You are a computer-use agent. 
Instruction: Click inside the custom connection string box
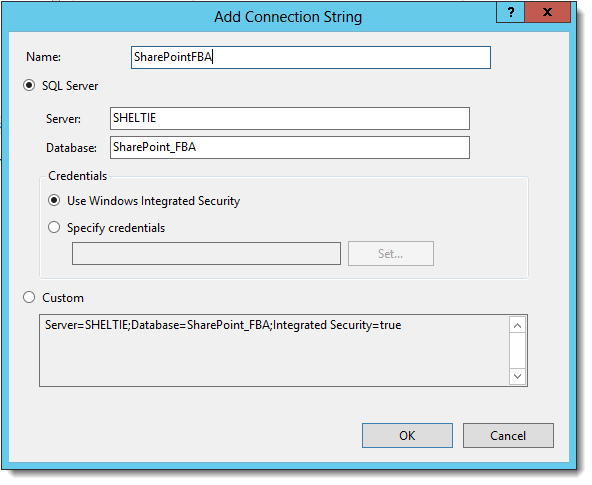[x=274, y=350]
